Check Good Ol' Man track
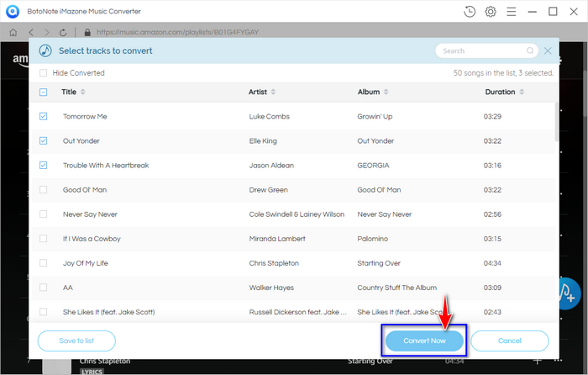The width and height of the screenshot is (588, 375). click(x=44, y=189)
